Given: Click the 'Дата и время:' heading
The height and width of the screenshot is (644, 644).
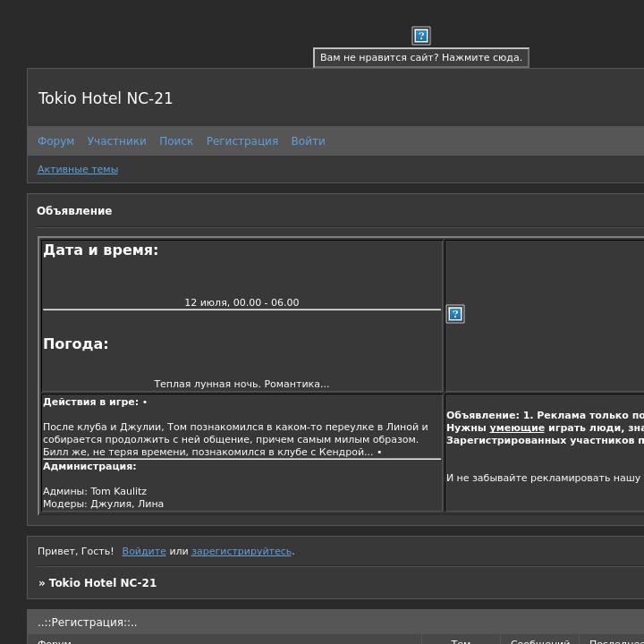Looking at the screenshot, I should pyautogui.click(x=100, y=250).
